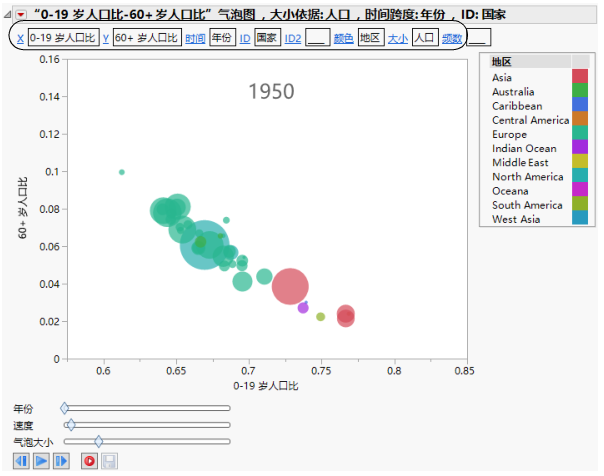Click the Asia red legend swatch
The width and height of the screenshot is (604, 476).
pos(580,76)
